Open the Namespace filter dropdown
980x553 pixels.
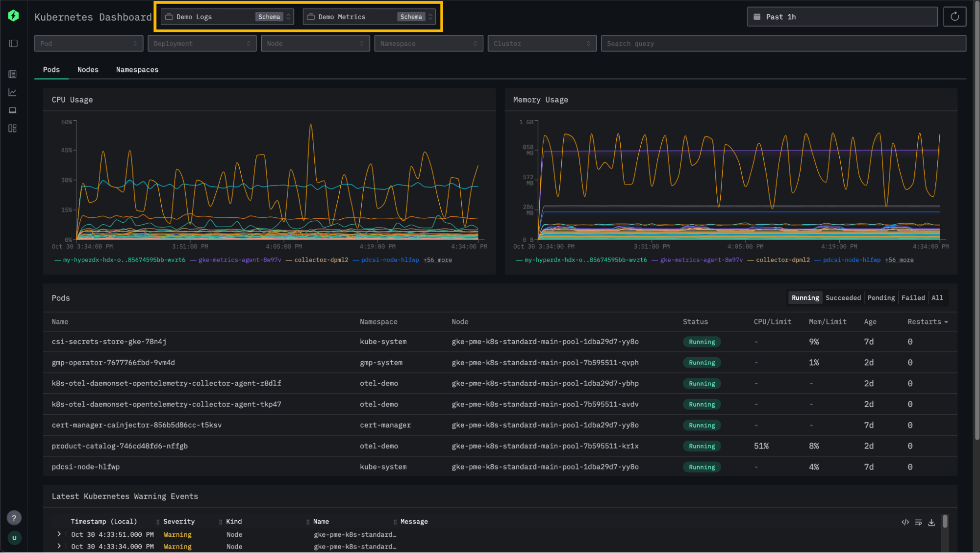[x=428, y=44]
